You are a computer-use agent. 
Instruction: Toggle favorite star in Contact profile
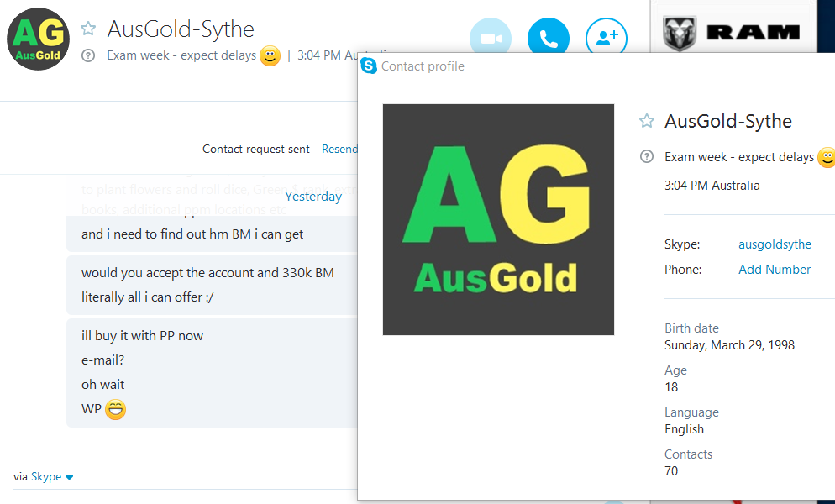(x=647, y=121)
